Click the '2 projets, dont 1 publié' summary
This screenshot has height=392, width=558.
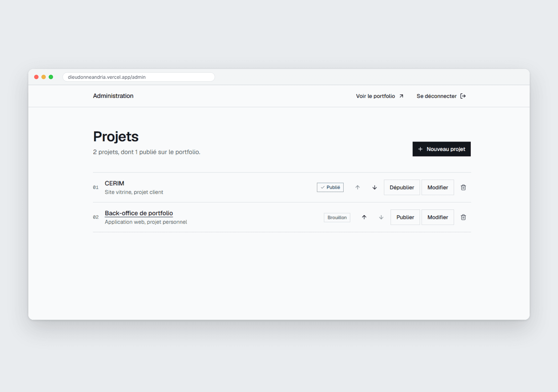click(x=146, y=152)
